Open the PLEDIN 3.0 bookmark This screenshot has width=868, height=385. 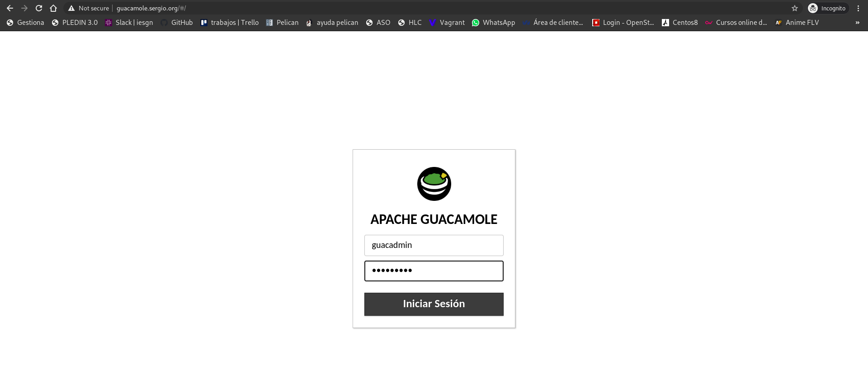[75, 23]
